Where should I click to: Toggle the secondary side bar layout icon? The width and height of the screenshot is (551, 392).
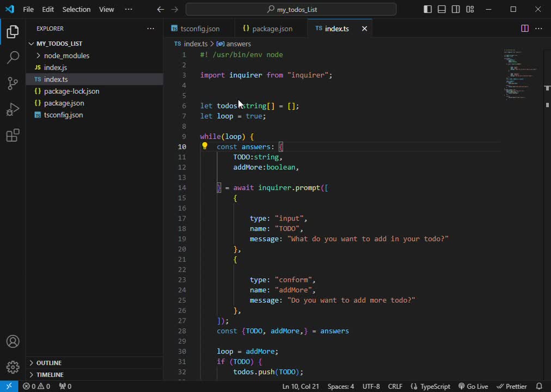(x=456, y=9)
